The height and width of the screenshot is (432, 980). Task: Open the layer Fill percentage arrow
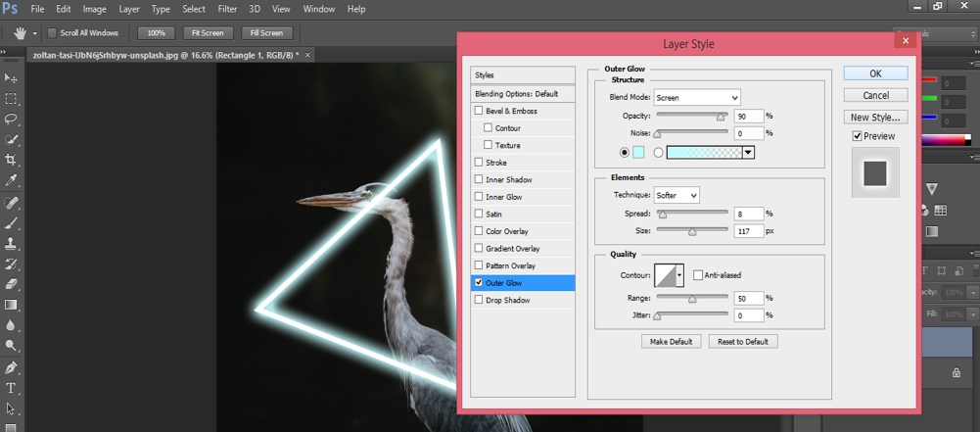tap(973, 313)
